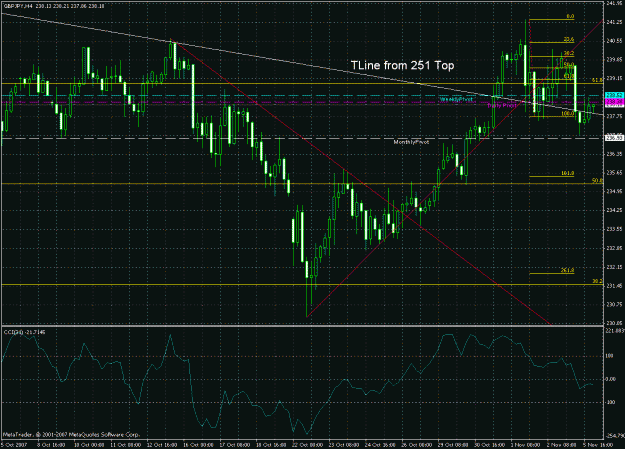
Task: Click the '8 Oct 16:00' time axis label
Action: (x=51, y=445)
